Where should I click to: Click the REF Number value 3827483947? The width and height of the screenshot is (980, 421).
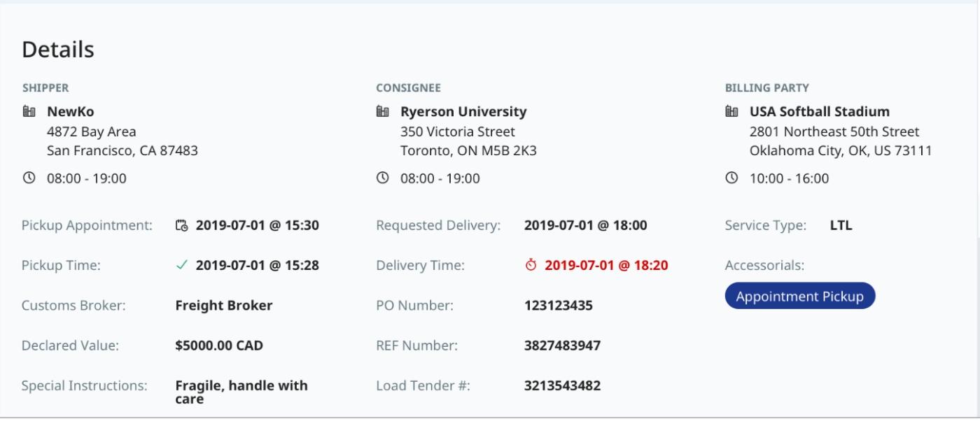coord(563,345)
